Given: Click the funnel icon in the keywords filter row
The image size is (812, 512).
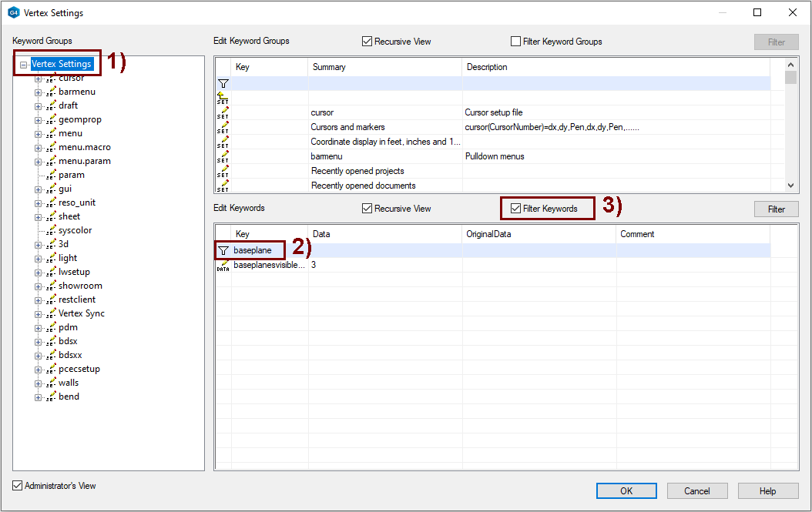Looking at the screenshot, I should [223, 250].
